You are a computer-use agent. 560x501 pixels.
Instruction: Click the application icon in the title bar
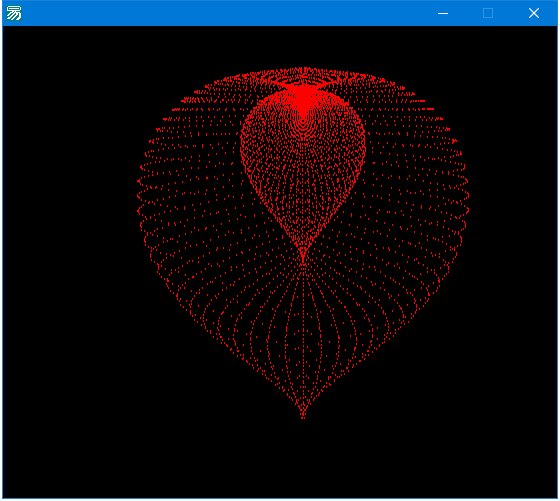coord(14,13)
